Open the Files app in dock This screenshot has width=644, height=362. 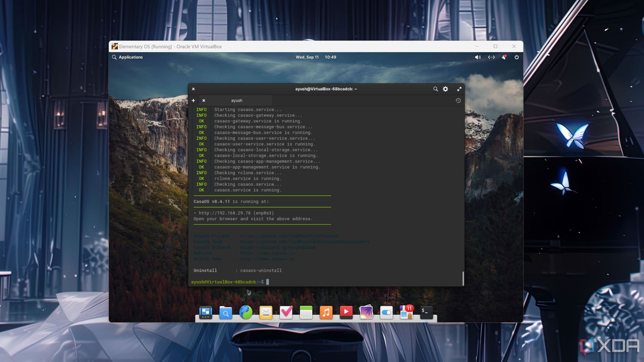(x=226, y=313)
